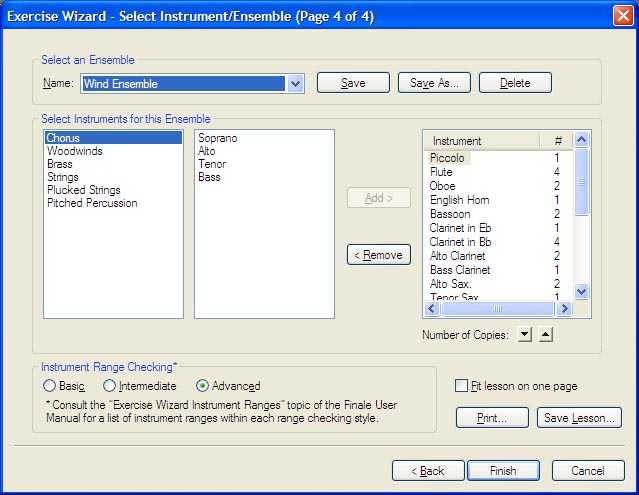Click the Remove button

click(x=379, y=255)
